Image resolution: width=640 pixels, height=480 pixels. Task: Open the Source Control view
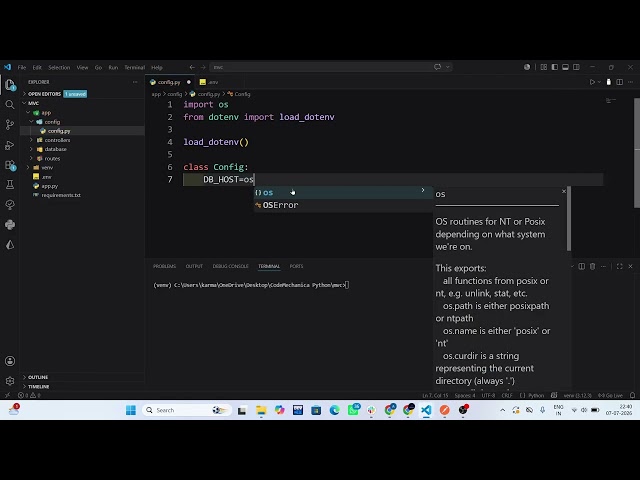[10, 125]
